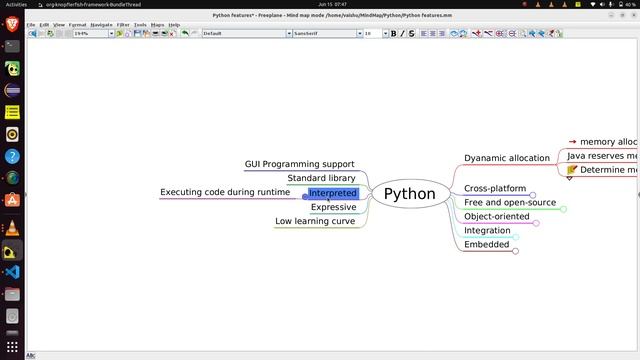Click the clock in the top bar
This screenshot has width=640, height=360.
332,4
